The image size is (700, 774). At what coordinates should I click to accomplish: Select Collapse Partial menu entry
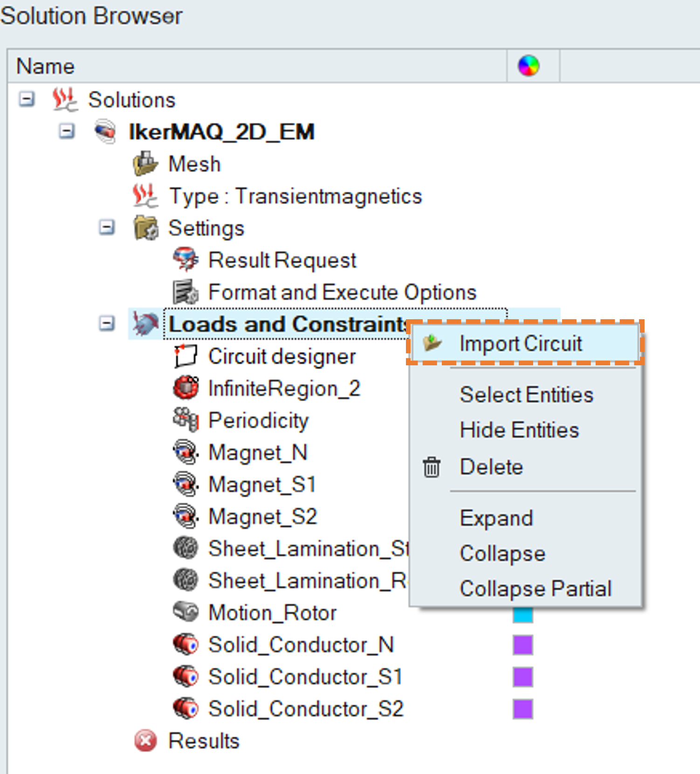(x=535, y=589)
